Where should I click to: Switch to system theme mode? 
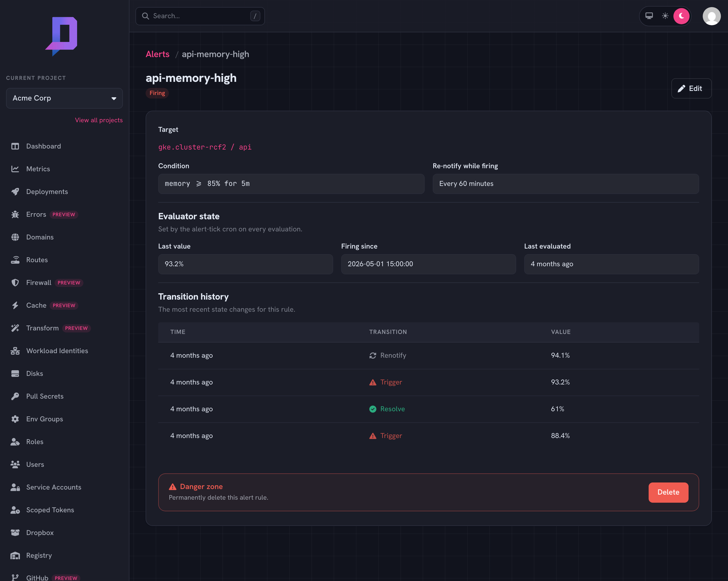coord(649,16)
